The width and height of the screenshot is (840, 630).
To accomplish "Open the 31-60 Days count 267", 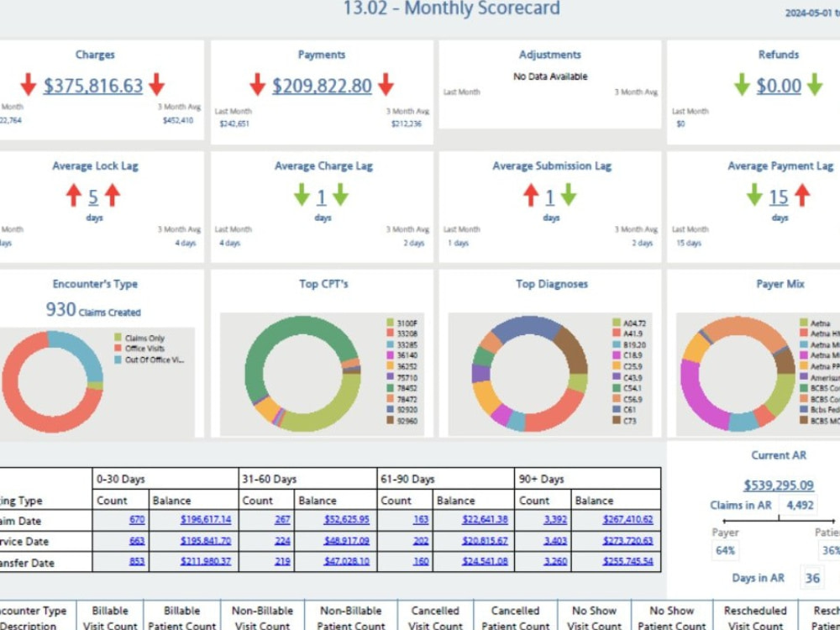I will pyautogui.click(x=282, y=520).
